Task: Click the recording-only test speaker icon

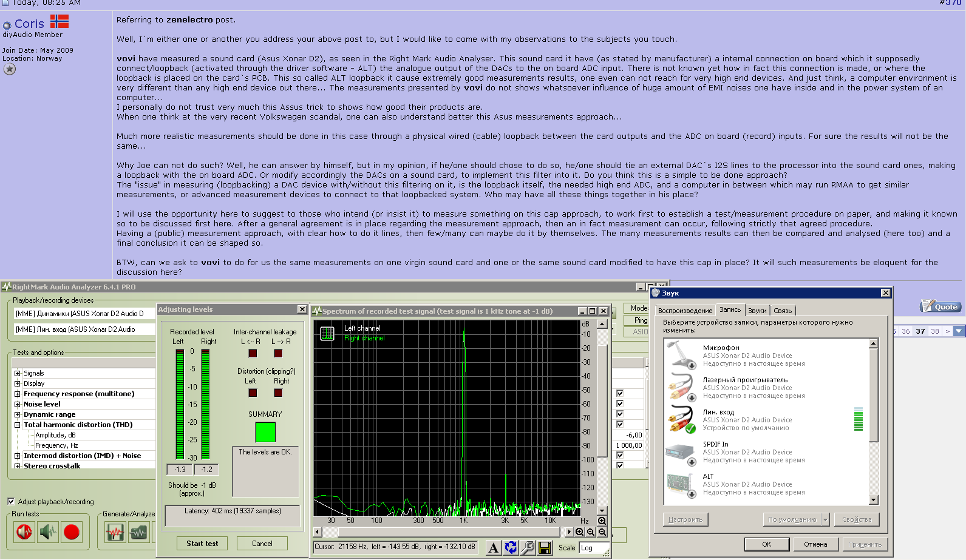Action: tap(48, 532)
